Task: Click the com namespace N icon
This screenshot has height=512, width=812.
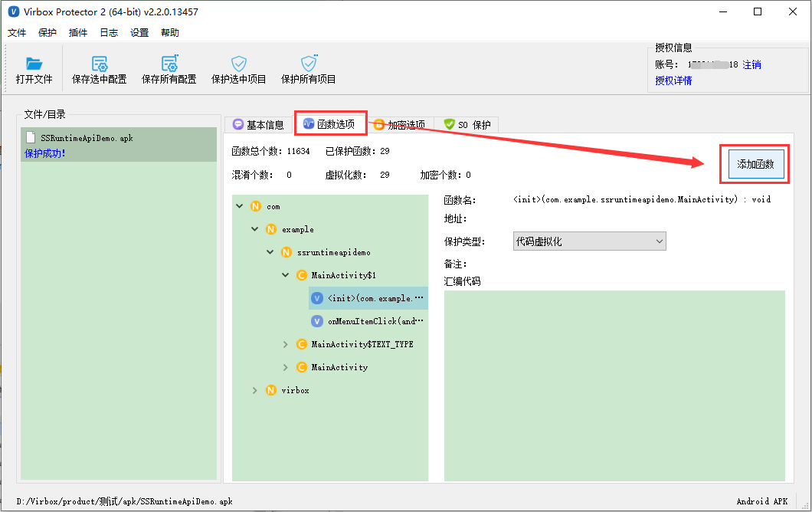Action: 256,206
